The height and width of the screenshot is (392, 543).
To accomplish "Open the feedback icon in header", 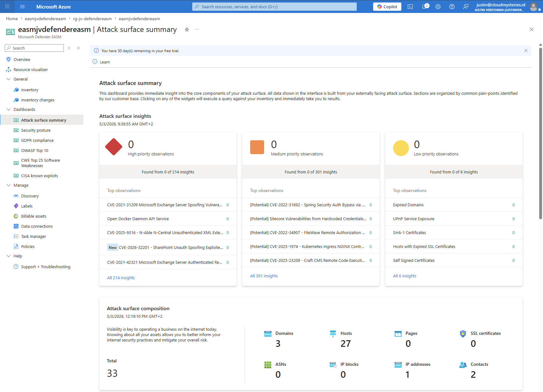I will tap(466, 7).
